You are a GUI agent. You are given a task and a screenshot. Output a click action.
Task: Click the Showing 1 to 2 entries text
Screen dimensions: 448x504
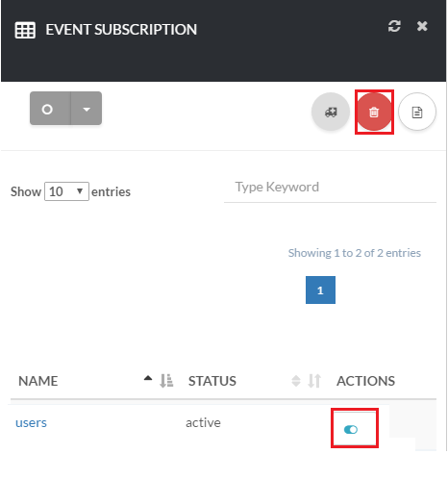354,253
